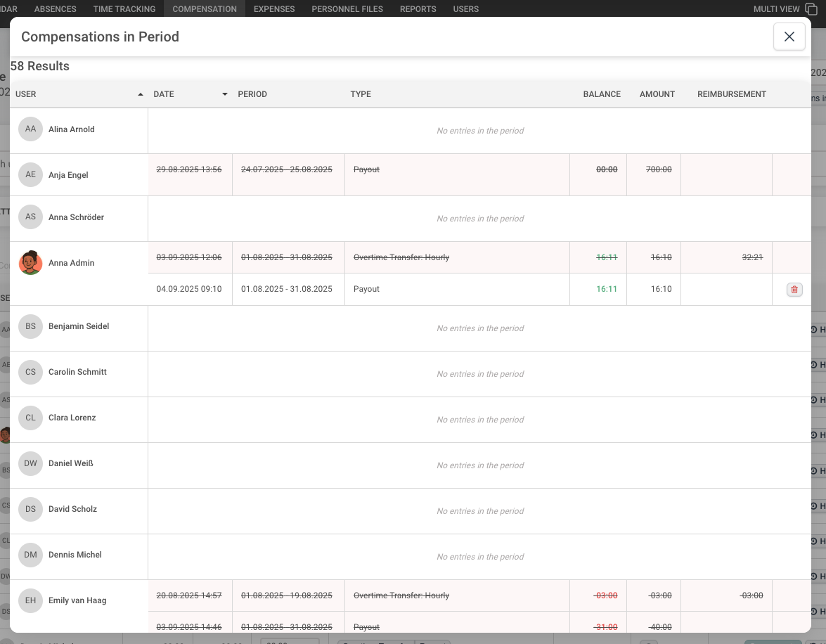Select the name Anja Engel
Image resolution: width=826 pixels, height=644 pixels.
pyautogui.click(x=68, y=175)
